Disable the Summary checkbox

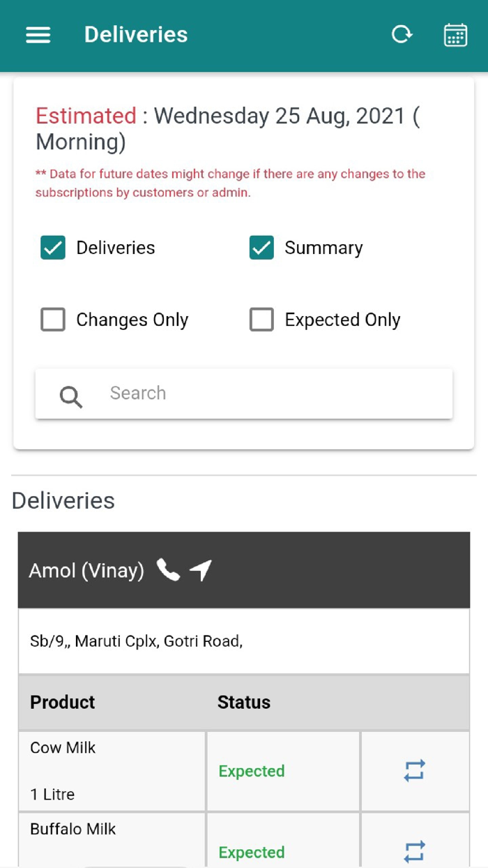(261, 248)
